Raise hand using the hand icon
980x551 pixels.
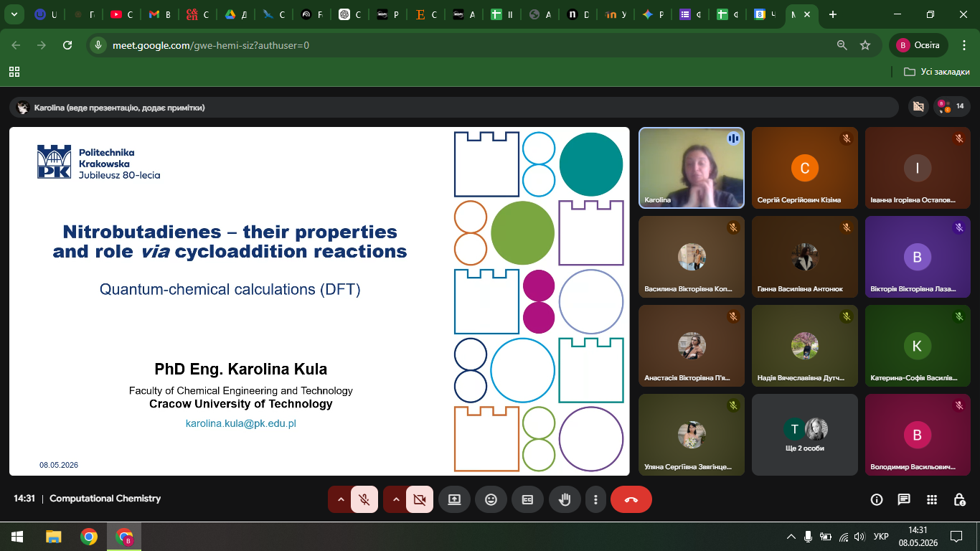coord(565,499)
